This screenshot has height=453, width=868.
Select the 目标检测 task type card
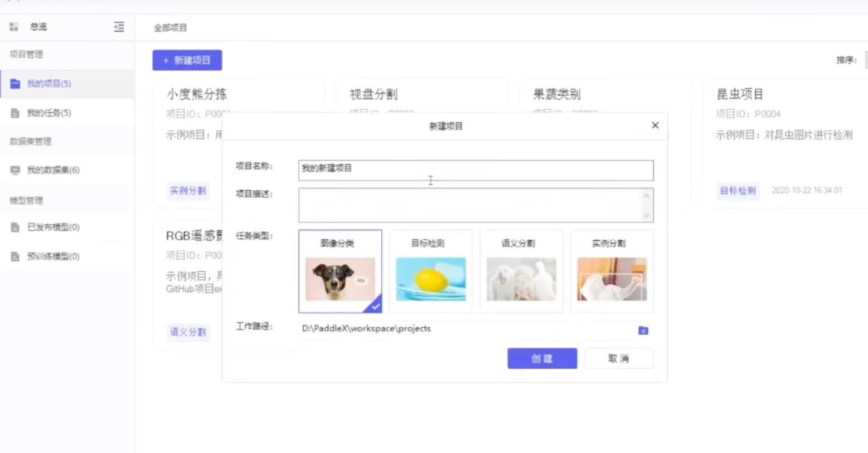tap(430, 271)
